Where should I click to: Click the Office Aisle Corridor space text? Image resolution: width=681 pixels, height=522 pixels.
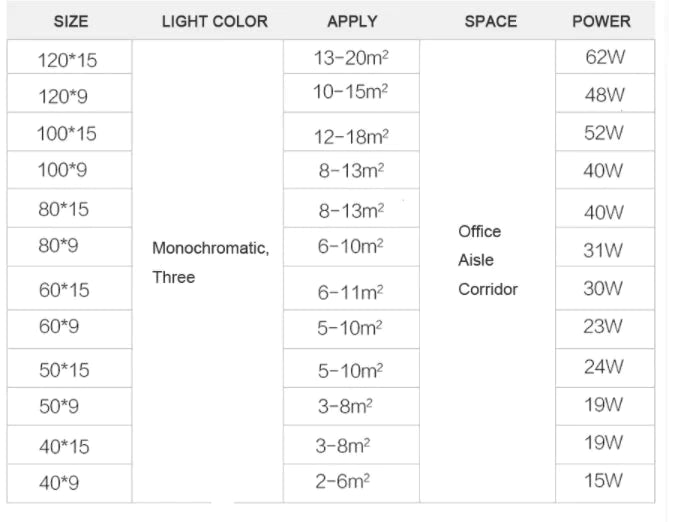click(x=488, y=260)
